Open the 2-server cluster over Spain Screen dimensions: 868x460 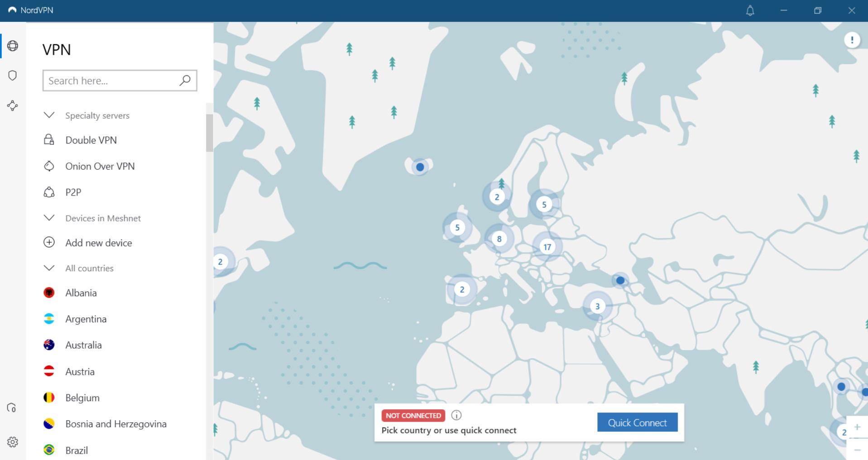pyautogui.click(x=462, y=289)
